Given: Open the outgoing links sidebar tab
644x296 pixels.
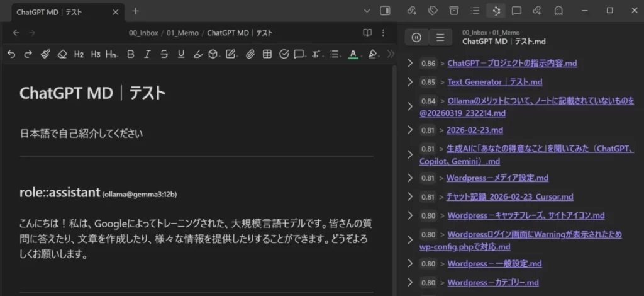Looking at the screenshot, I should coord(411,11).
